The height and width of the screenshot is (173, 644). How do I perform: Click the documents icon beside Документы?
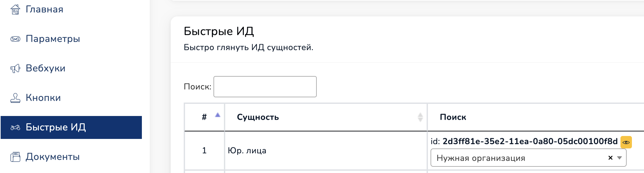(x=15, y=157)
